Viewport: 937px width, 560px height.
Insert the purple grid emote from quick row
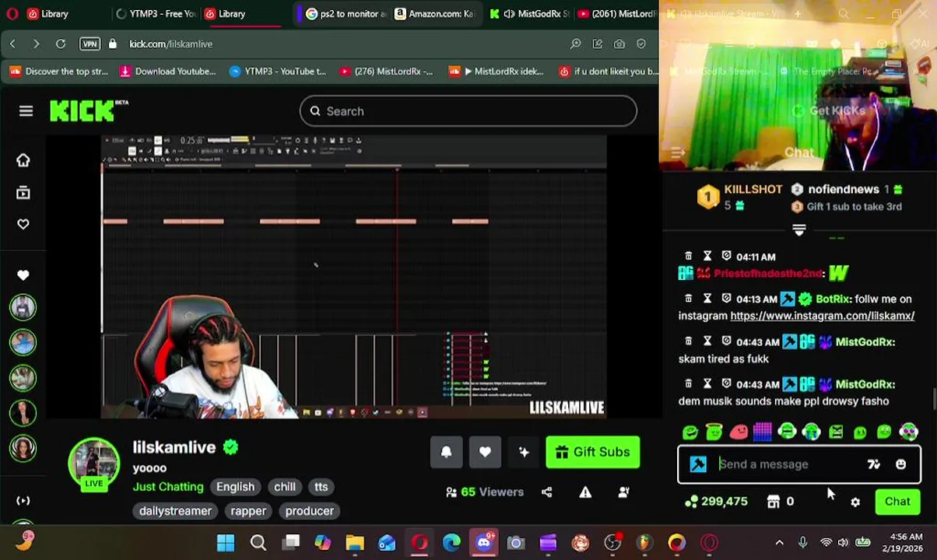pos(763,432)
